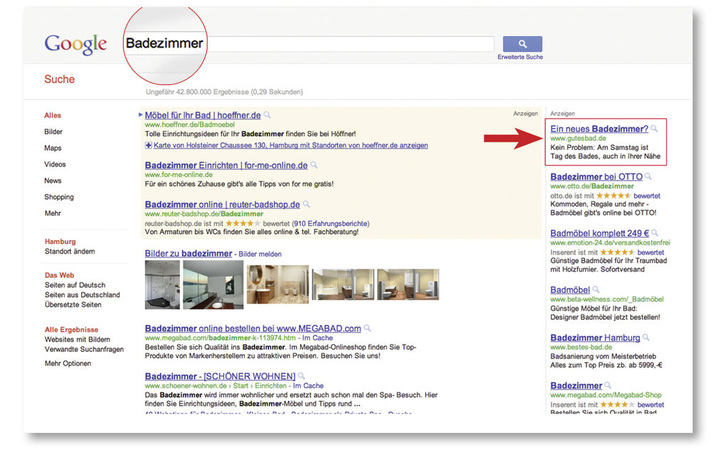Expand Mehr in left sidebar

point(52,213)
